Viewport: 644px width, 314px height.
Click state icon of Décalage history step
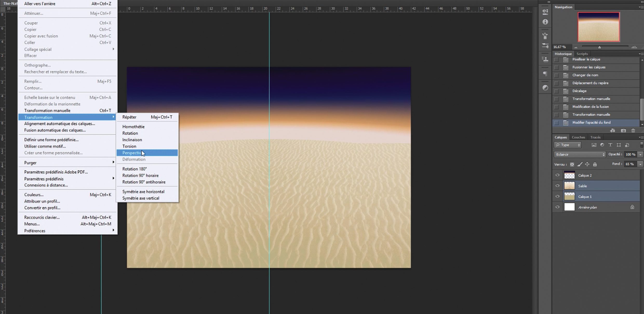pyautogui.click(x=566, y=91)
